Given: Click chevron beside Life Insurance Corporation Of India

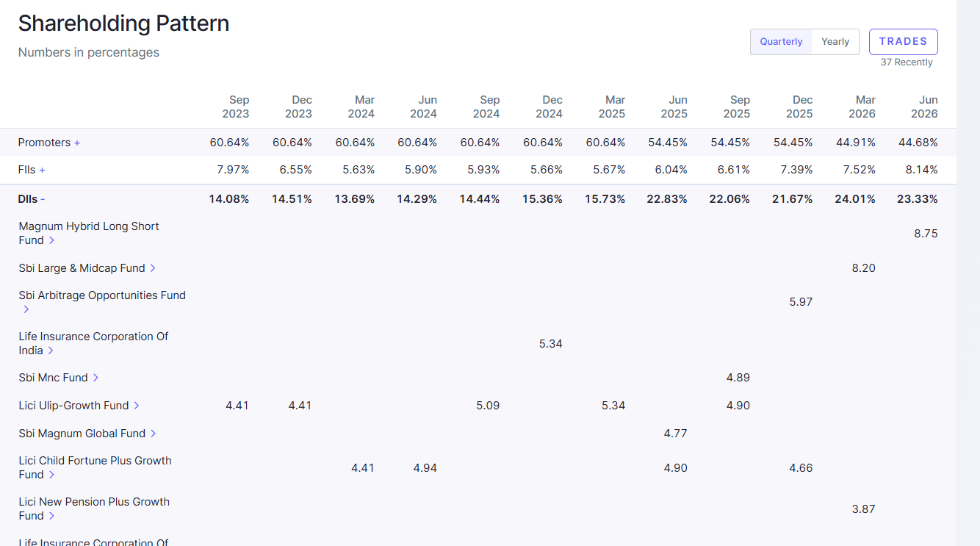Looking at the screenshot, I should click(x=51, y=351).
